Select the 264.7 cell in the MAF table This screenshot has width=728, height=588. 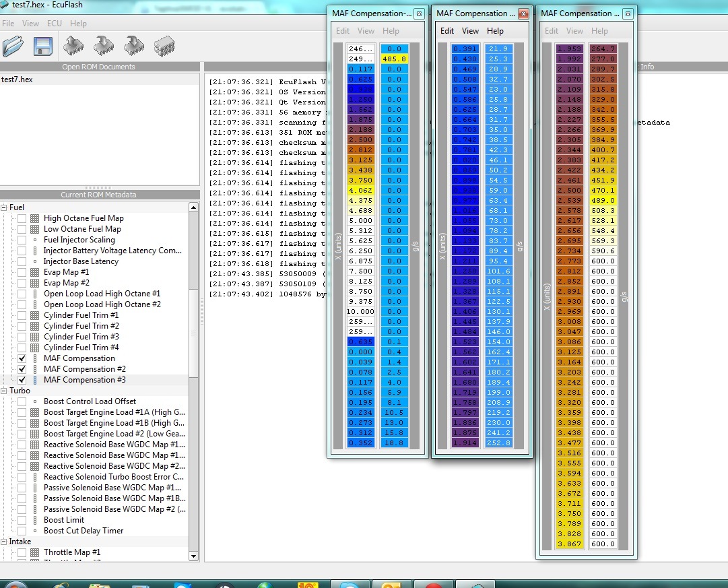click(603, 48)
